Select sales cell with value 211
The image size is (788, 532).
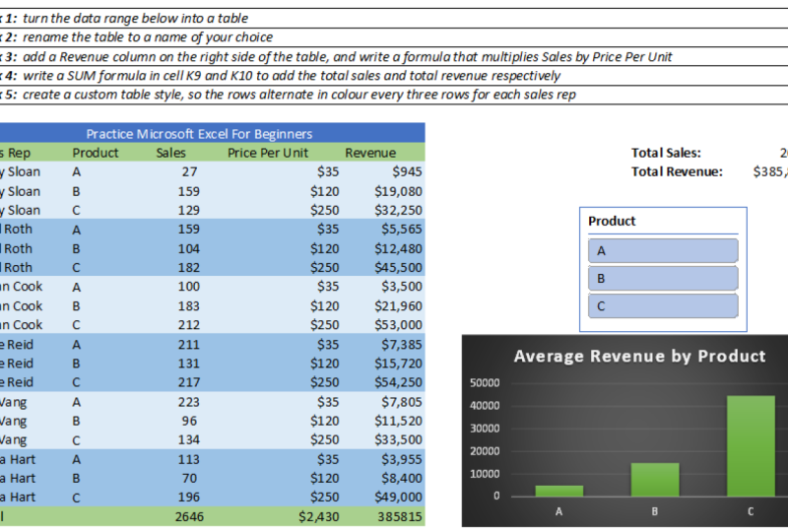coord(189,345)
